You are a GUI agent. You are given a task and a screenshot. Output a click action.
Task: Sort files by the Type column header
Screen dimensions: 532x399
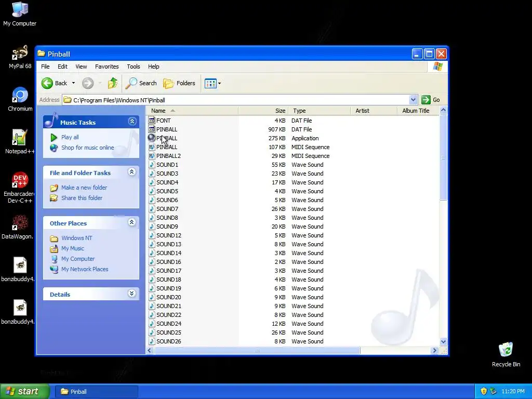[x=320, y=111]
